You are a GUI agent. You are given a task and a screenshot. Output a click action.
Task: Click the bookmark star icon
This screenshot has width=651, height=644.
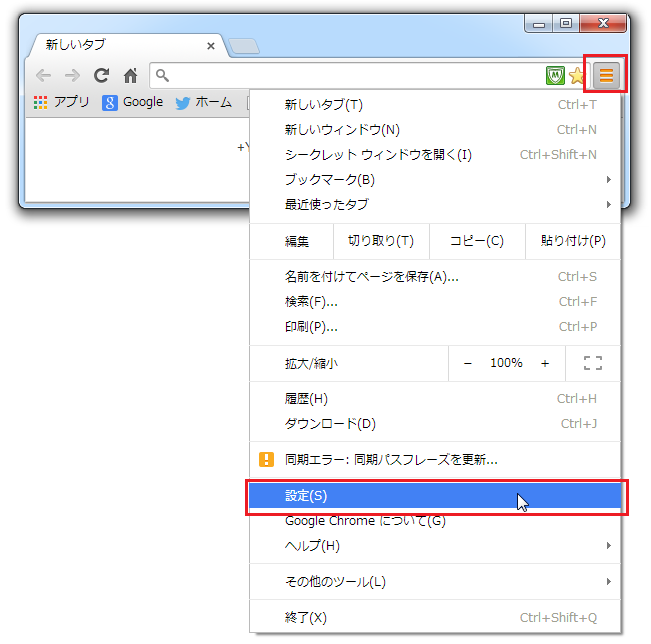click(577, 75)
